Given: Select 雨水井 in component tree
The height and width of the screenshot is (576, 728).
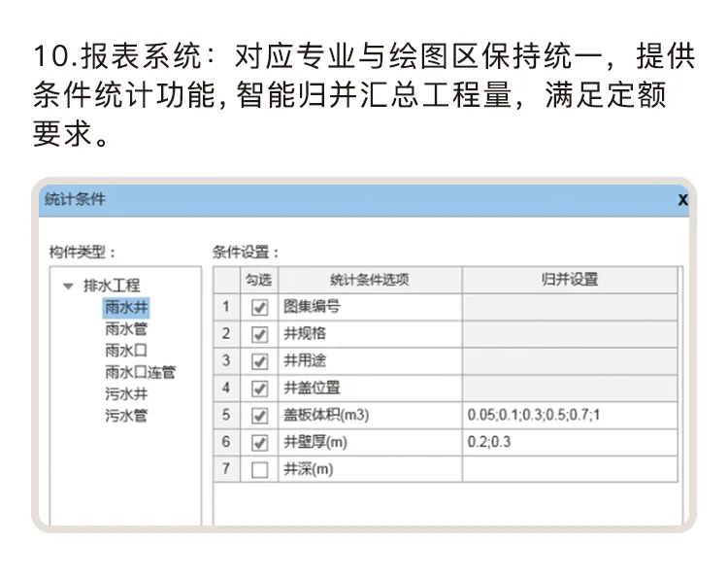Looking at the screenshot, I should 126,307.
